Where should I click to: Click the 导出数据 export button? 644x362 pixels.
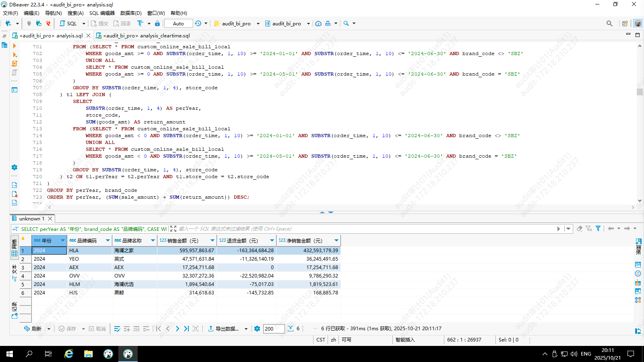(224, 329)
